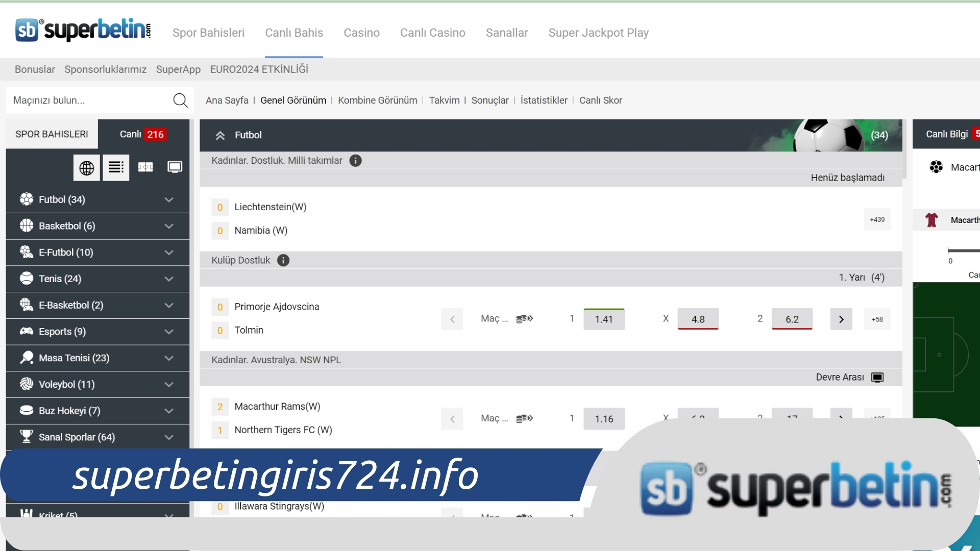Open the Takvim link
This screenshot has width=980, height=551.
pos(444,101)
